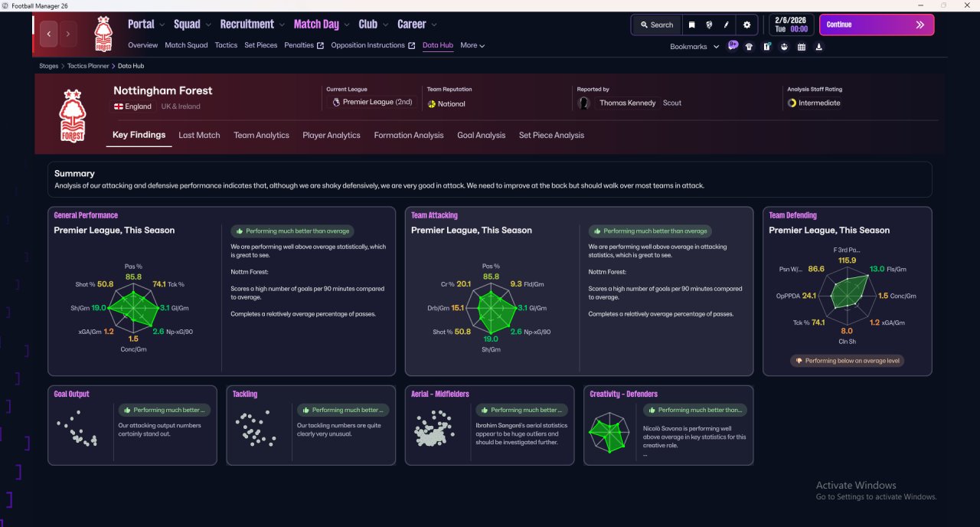The image size is (980, 527).
Task: Click the England flag icon
Action: click(x=119, y=106)
